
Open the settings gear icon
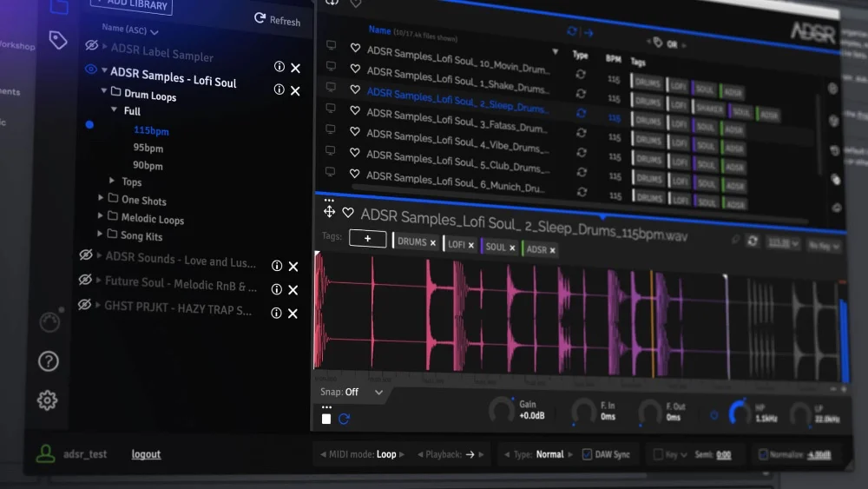(x=48, y=400)
